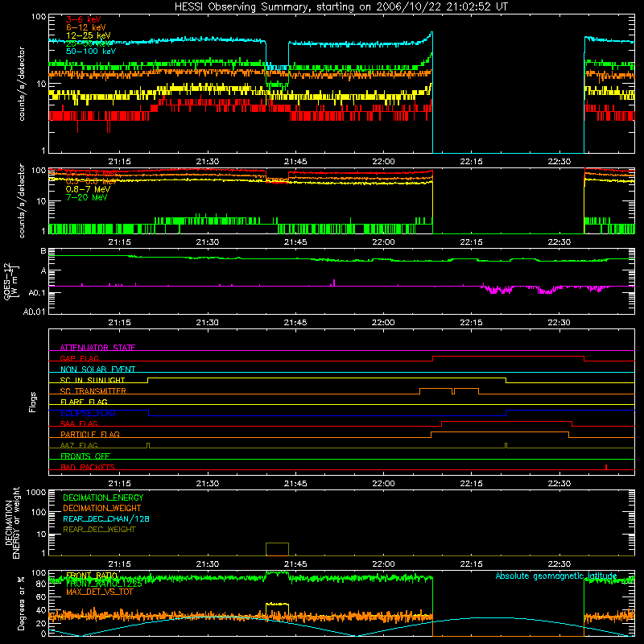644x644 pixels.
Task: Click the green 7-20 MeV legend label
Action: [86, 197]
